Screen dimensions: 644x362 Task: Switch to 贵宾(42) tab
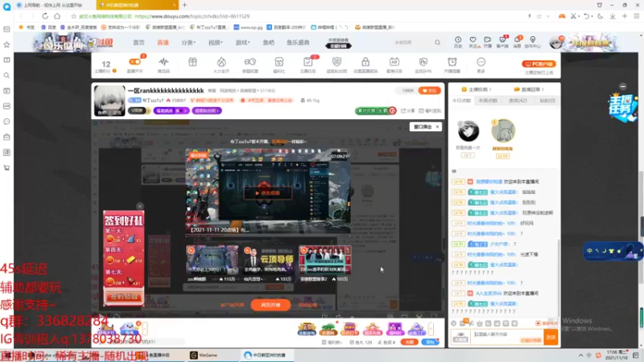[518, 101]
